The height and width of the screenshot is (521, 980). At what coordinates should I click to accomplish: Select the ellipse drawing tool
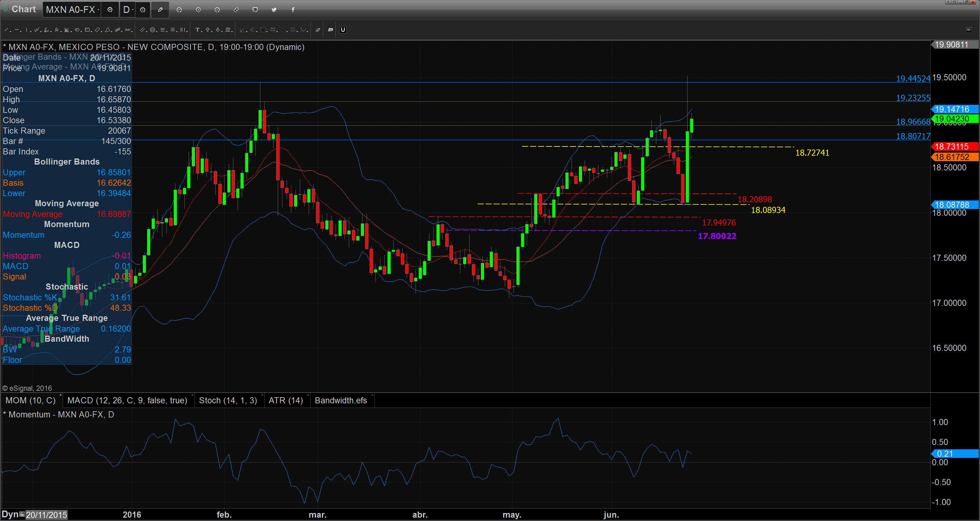[x=77, y=30]
